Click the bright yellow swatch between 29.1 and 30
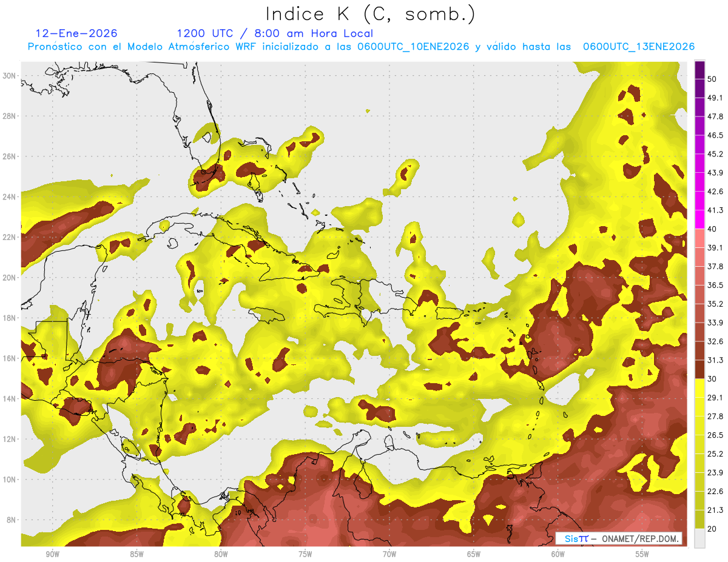 [x=699, y=388]
